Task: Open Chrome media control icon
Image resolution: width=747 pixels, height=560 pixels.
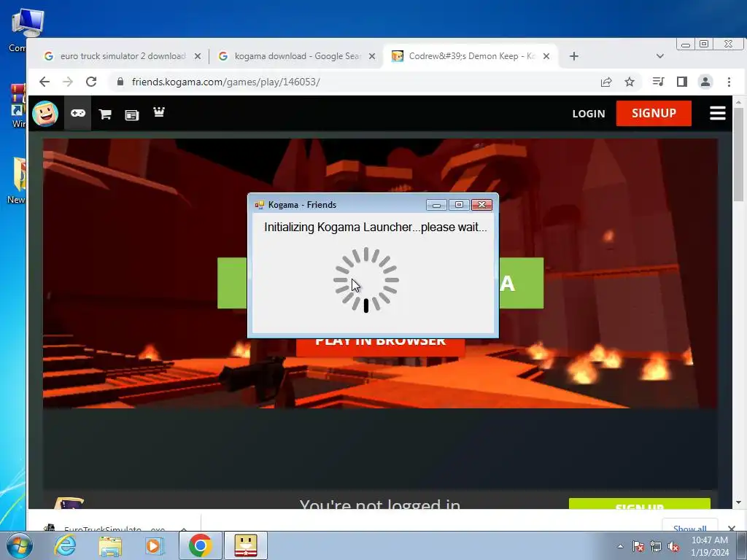Action: click(x=659, y=82)
